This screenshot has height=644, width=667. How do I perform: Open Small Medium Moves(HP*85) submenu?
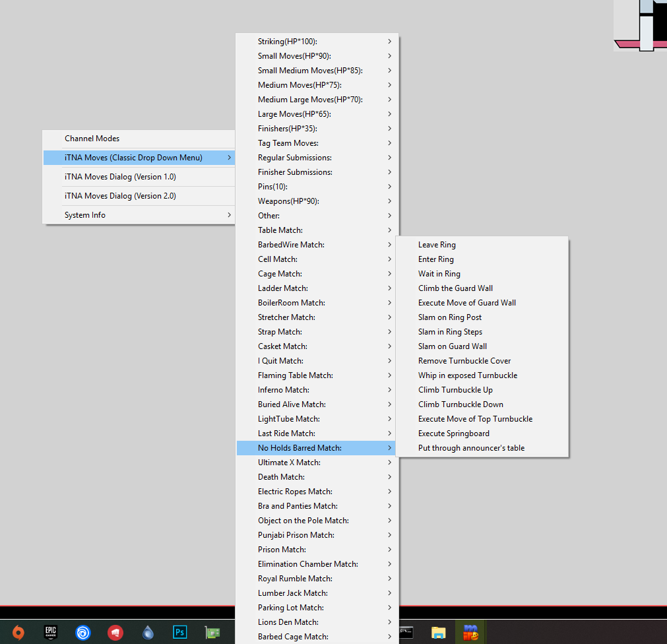pyautogui.click(x=317, y=70)
